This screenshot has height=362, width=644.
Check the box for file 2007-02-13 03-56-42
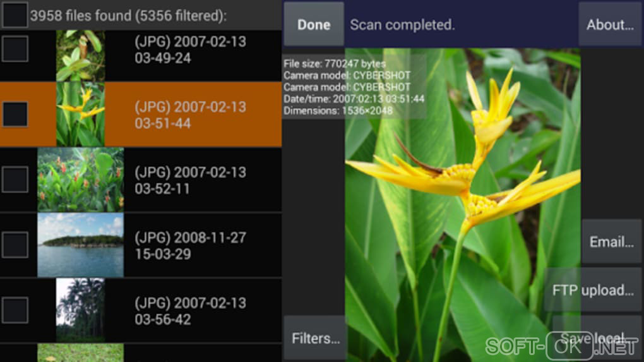pos(15,310)
